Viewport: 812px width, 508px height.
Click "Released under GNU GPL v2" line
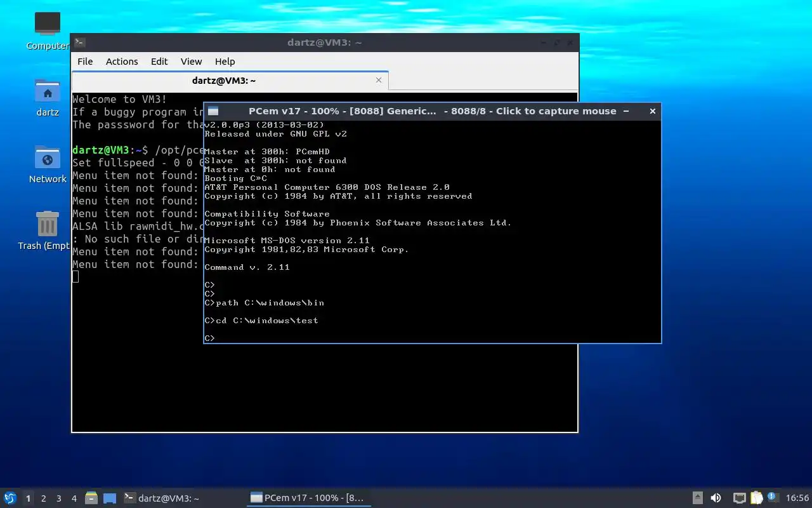[275, 134]
